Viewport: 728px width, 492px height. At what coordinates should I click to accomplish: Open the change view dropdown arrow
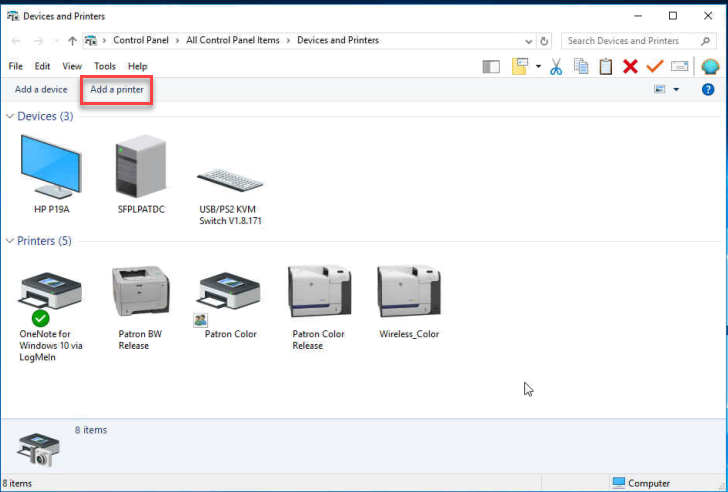point(676,90)
